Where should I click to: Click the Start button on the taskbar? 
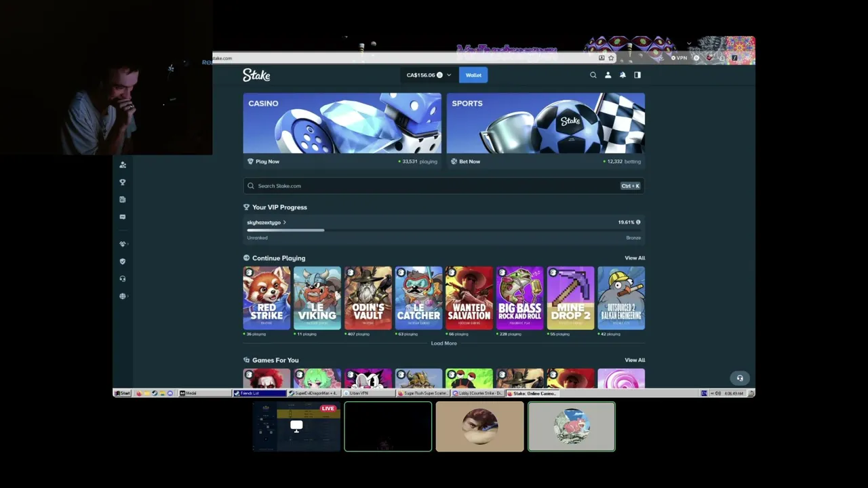[123, 393]
